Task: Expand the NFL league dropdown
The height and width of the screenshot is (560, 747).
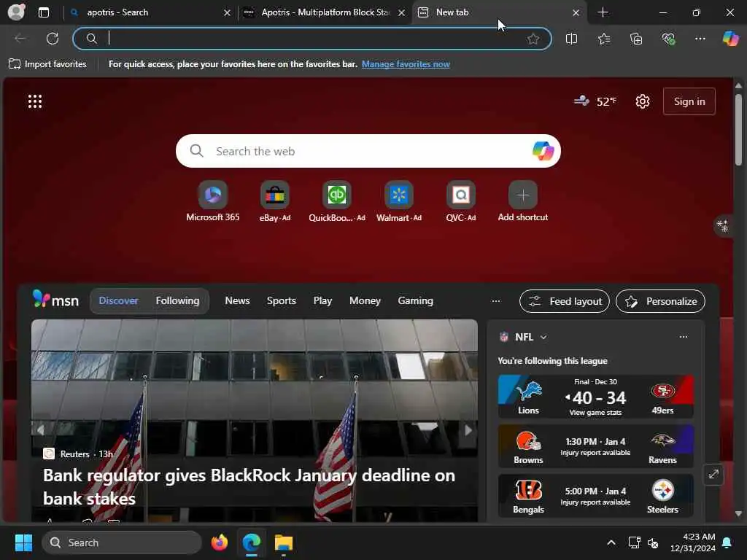Action: [543, 337]
